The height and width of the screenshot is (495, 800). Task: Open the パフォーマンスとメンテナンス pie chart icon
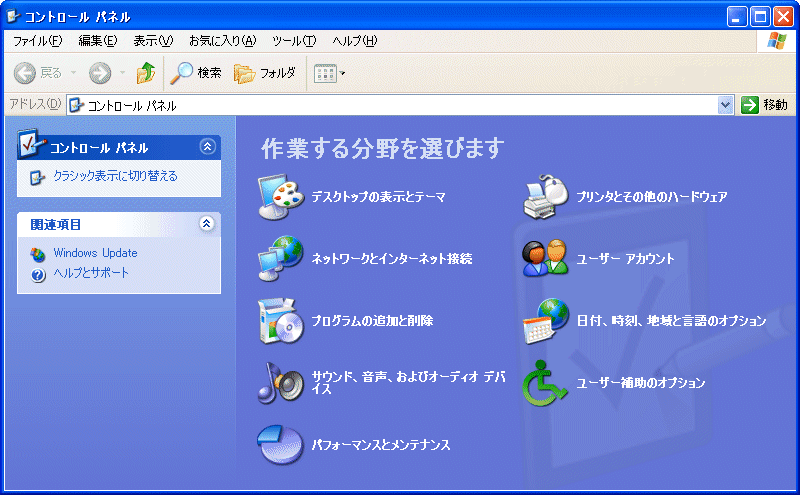281,444
